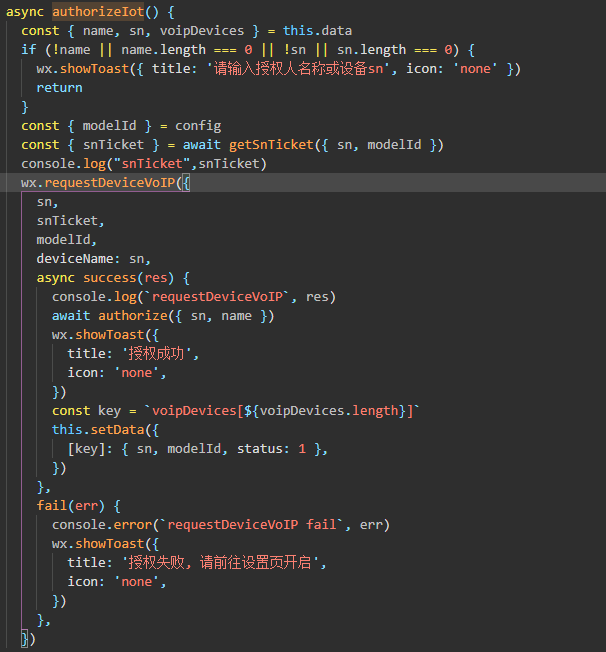Click the 'fail' method name
The image size is (606, 652).
[x=52, y=506]
